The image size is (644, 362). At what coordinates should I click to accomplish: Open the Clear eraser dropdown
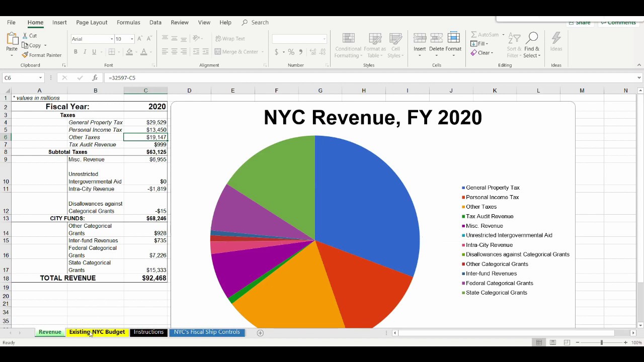[482, 53]
